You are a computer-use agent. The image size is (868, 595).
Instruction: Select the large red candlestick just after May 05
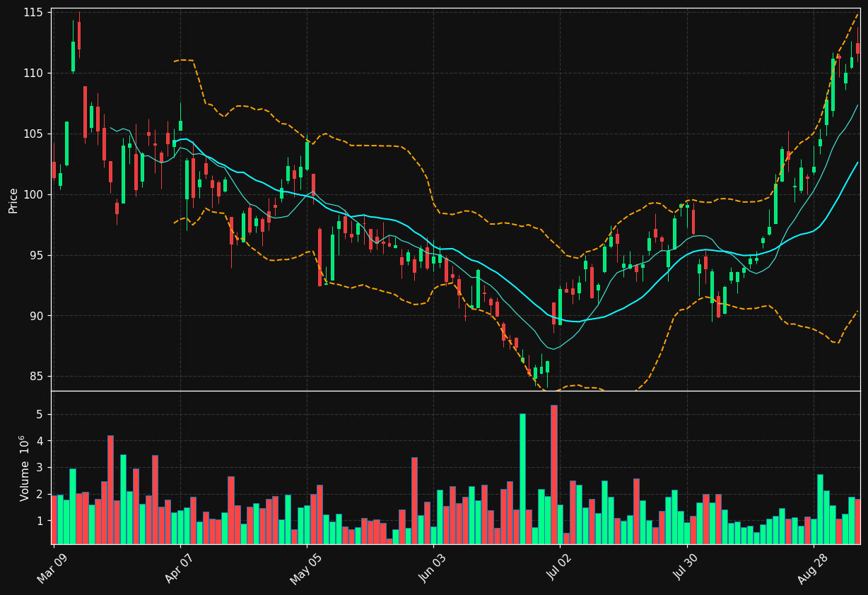pyautogui.click(x=319, y=257)
